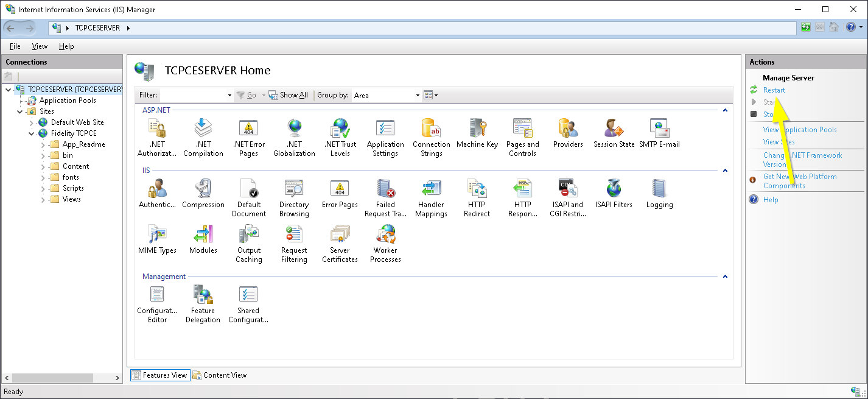Expand the App_Readme folder node
Viewport: 868px width, 399px height.
coord(43,144)
